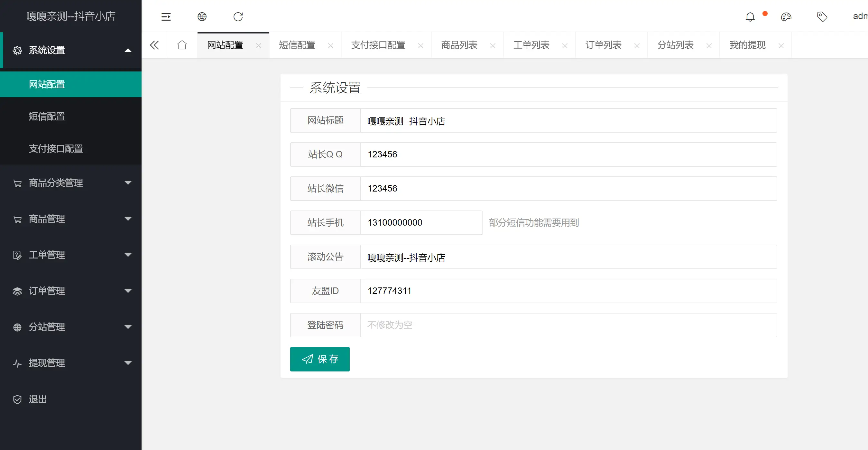Close the 商品列表 tab
The width and height of the screenshot is (868, 450).
[493, 45]
